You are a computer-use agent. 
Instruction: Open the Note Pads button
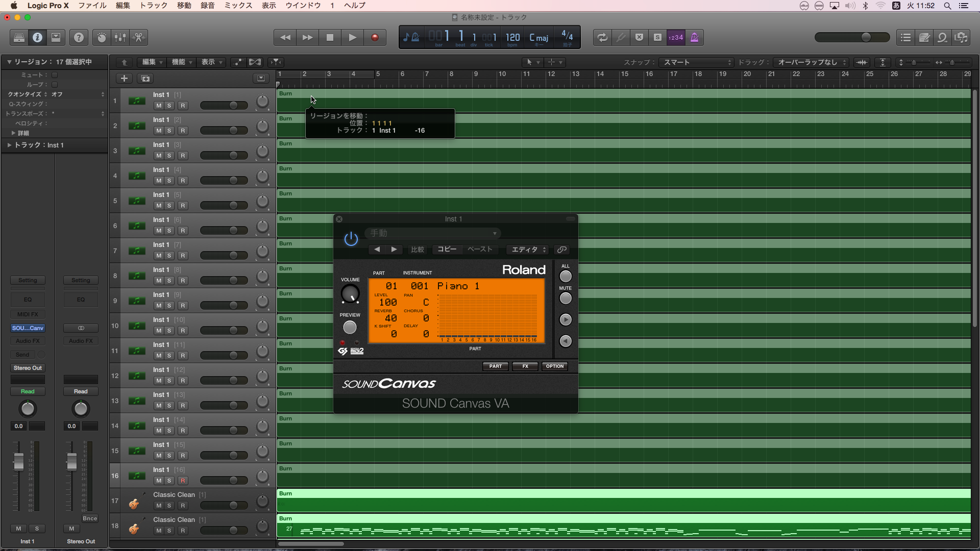pyautogui.click(x=924, y=37)
